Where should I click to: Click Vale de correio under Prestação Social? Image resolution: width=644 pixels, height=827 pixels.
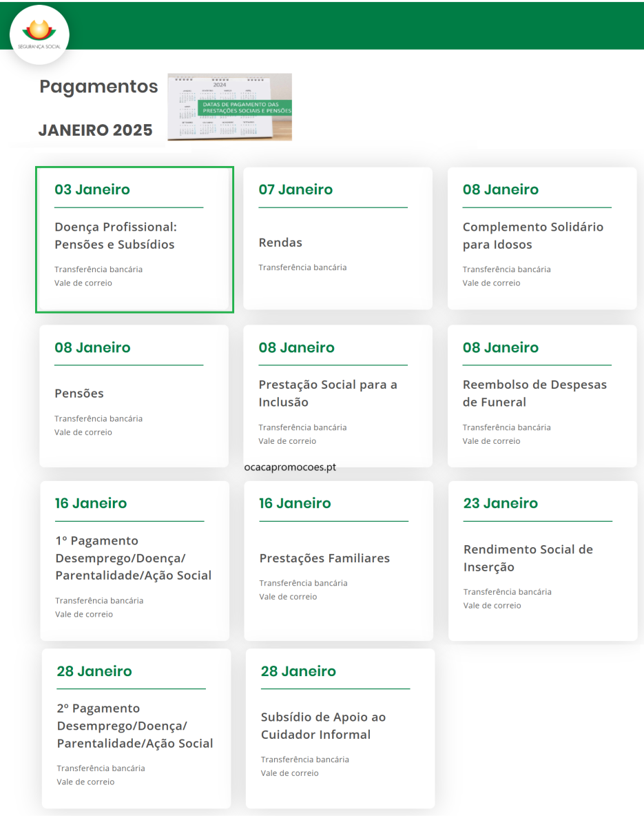(x=287, y=441)
